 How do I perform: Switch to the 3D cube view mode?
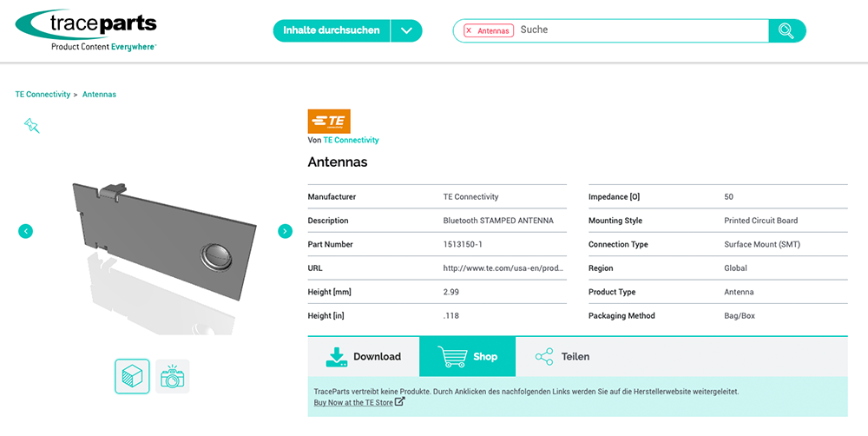(132, 376)
